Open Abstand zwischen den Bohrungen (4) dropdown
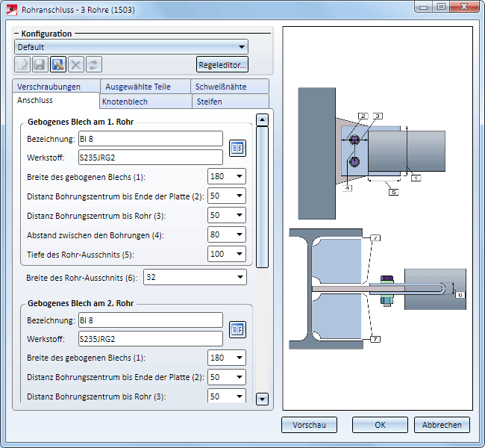The height and width of the screenshot is (448, 485). pos(239,234)
